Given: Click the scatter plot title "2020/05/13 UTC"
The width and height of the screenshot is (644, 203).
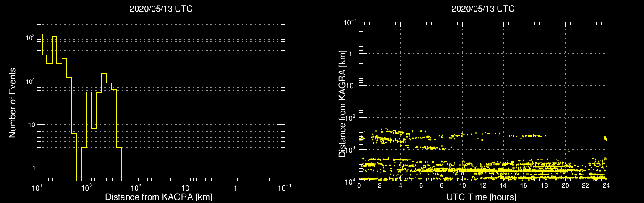Looking at the screenshot, I should pyautogui.click(x=483, y=9).
